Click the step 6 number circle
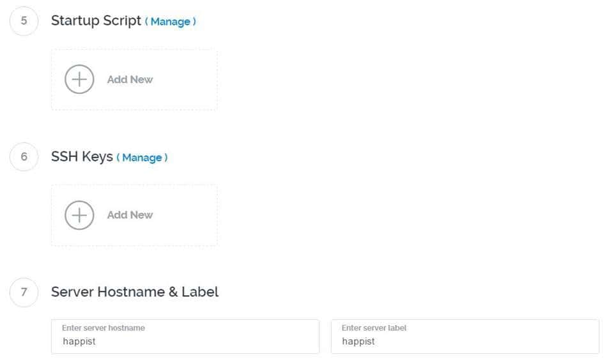This screenshot has height=364, width=607. pyautogui.click(x=24, y=156)
